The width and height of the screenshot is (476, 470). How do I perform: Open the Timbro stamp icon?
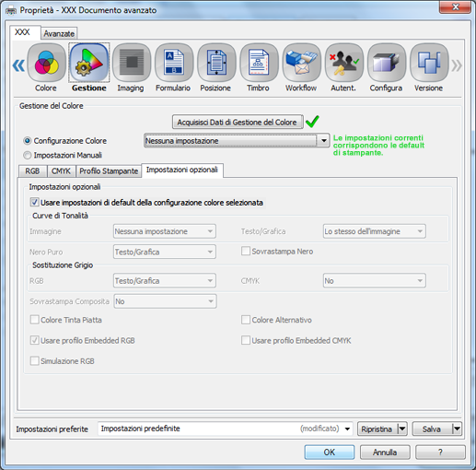(259, 63)
